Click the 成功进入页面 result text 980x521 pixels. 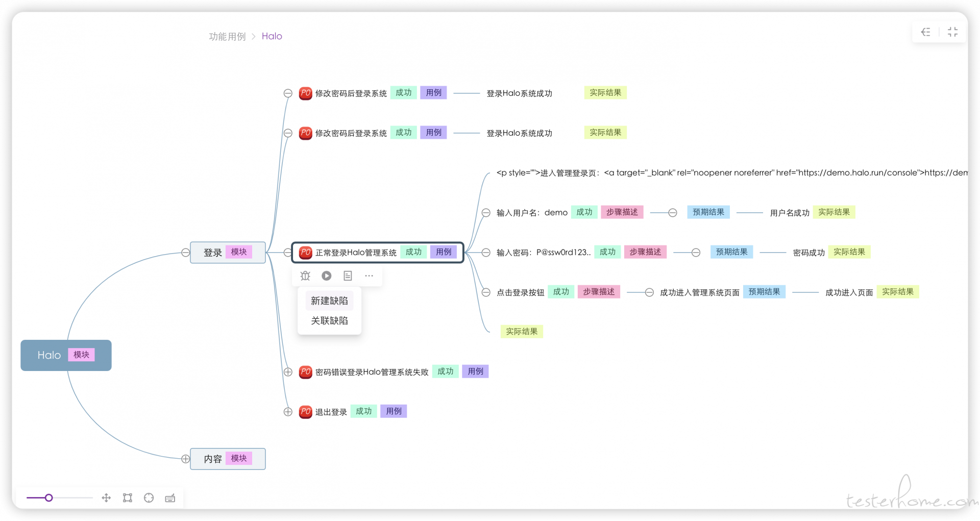click(x=849, y=292)
